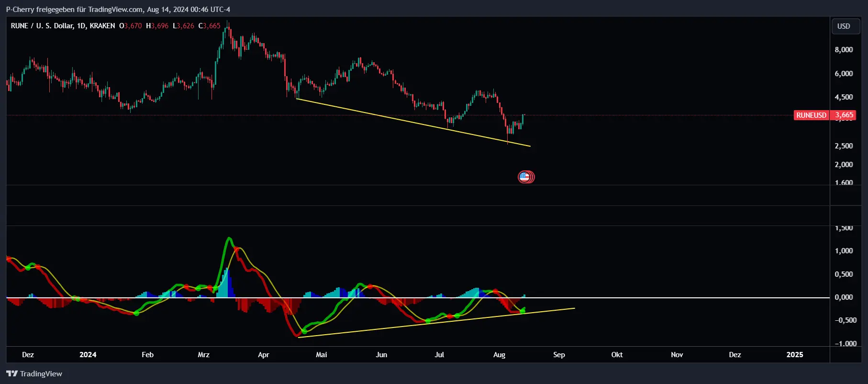Click the 4,500 price axis label
This screenshot has width=868, height=384.
[x=844, y=97]
